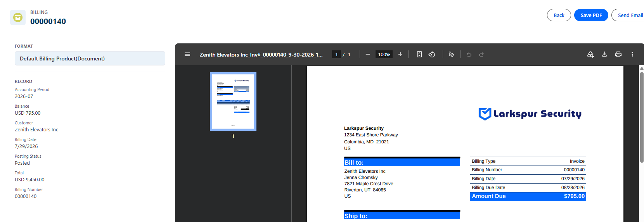644x222 pixels.
Task: Click the Billing Type Invoice value
Action: (x=577, y=161)
